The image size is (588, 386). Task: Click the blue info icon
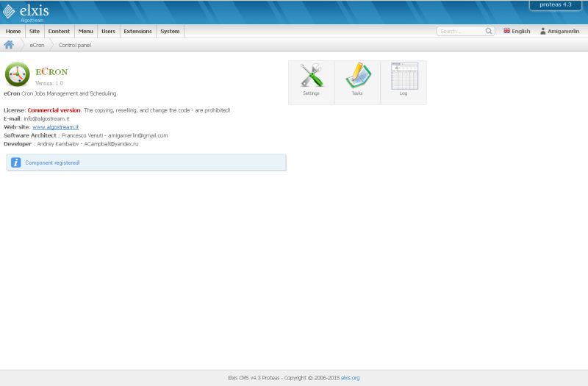[15, 162]
